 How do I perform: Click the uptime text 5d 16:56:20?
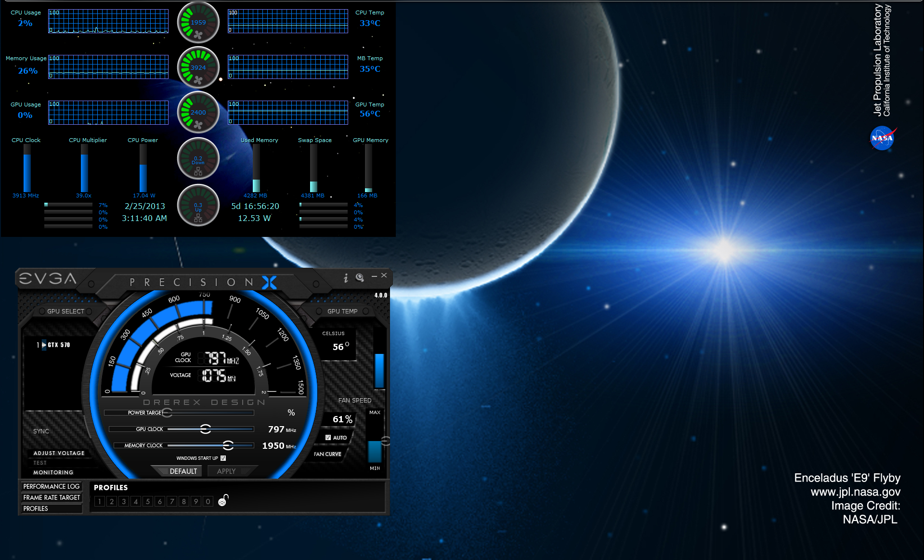[255, 206]
